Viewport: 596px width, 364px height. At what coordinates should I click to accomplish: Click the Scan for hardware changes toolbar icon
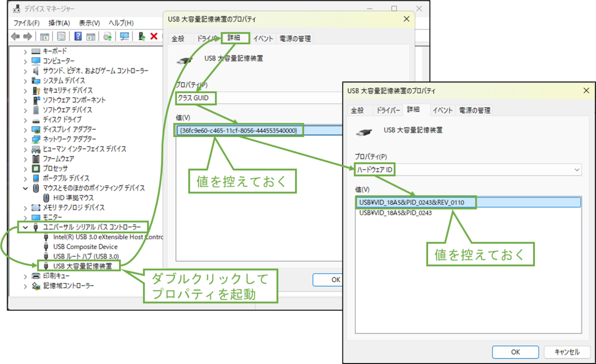point(124,36)
